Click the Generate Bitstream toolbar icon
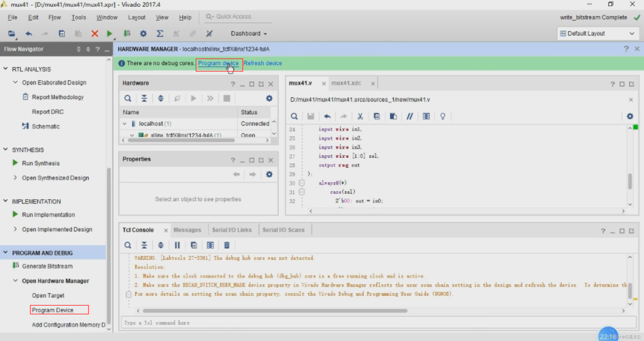Image resolution: width=644 pixels, height=341 pixels. [127, 33]
